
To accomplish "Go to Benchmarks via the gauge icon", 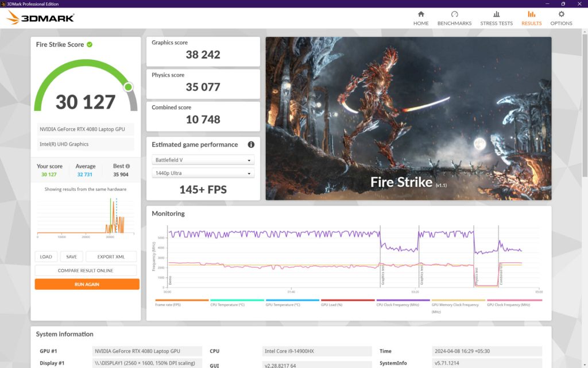I will pyautogui.click(x=454, y=14).
